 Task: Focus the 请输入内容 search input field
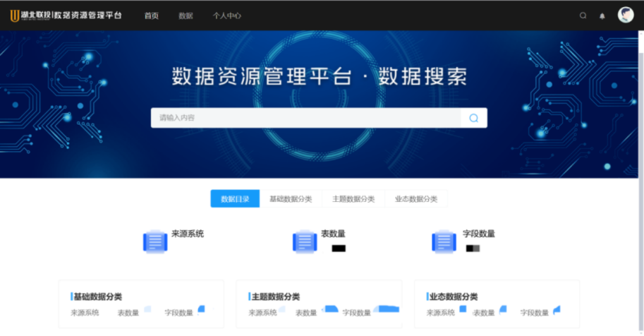tap(305, 118)
